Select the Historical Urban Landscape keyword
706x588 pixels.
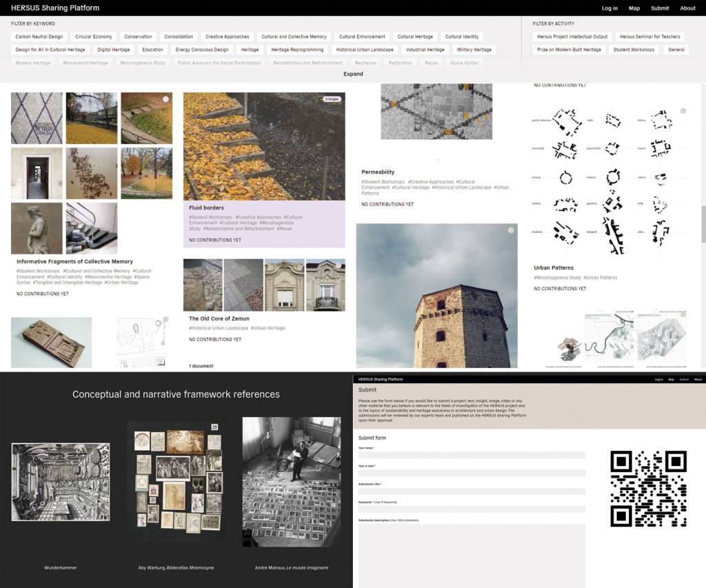coord(365,50)
